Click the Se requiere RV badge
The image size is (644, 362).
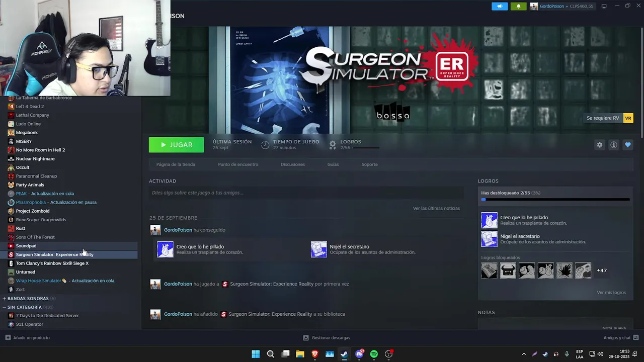pyautogui.click(x=609, y=118)
